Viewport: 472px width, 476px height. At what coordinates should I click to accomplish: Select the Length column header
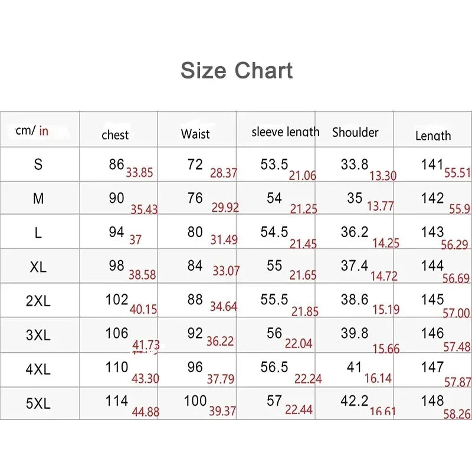[x=433, y=136]
